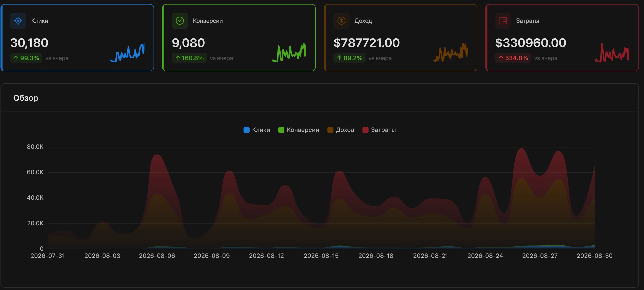Viewport: 644px width, 290px height.
Task: Click the Доход card title
Action: [x=363, y=21]
